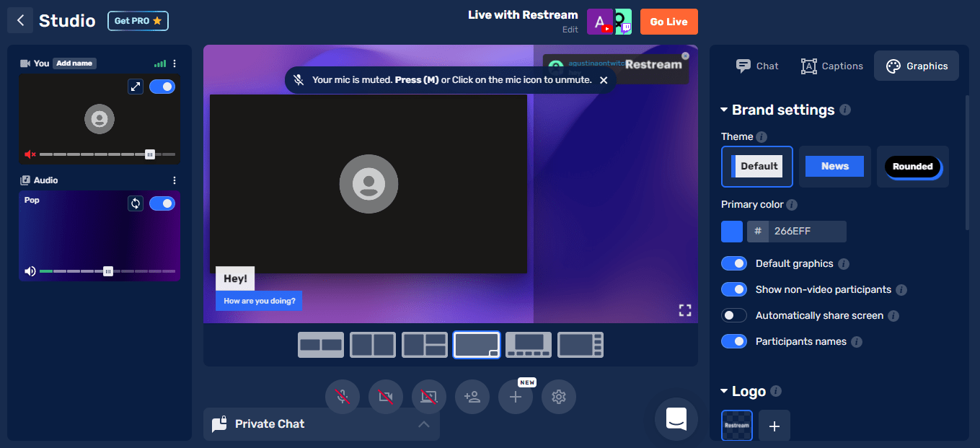Click the loop icon on Pop audio
The height and width of the screenshot is (448, 980).
coord(136,203)
